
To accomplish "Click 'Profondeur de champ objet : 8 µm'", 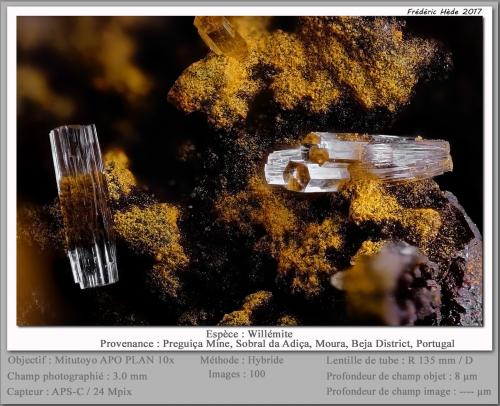I will [x=402, y=376].
